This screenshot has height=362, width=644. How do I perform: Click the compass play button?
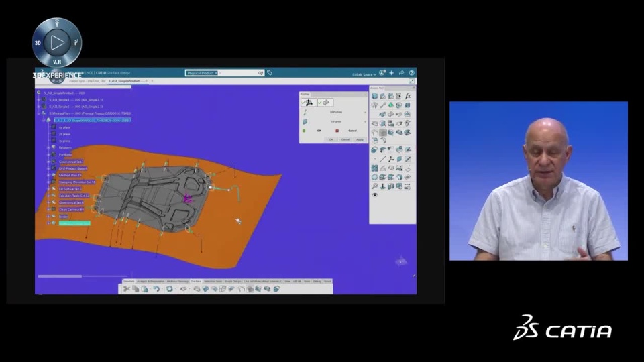[x=56, y=42]
